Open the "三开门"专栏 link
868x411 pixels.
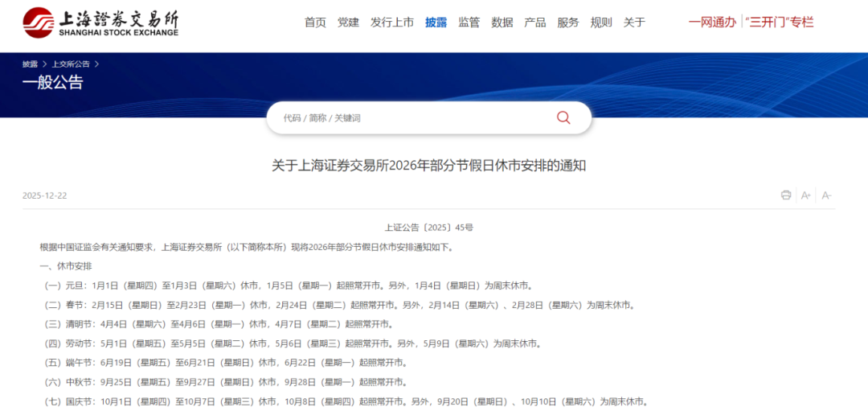coord(780,23)
